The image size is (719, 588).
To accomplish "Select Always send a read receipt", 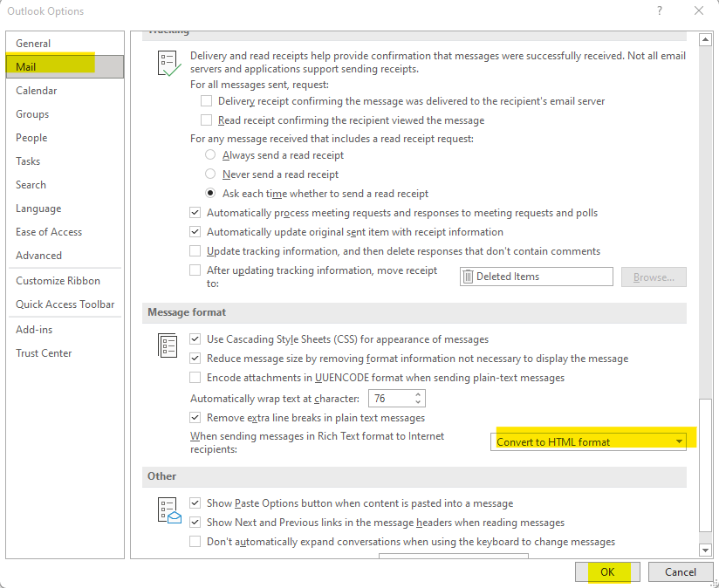I will click(x=210, y=154).
